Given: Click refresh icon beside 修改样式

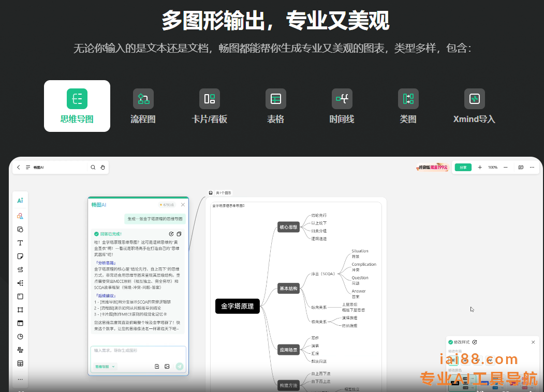Looking at the screenshot, I should click(475, 342).
